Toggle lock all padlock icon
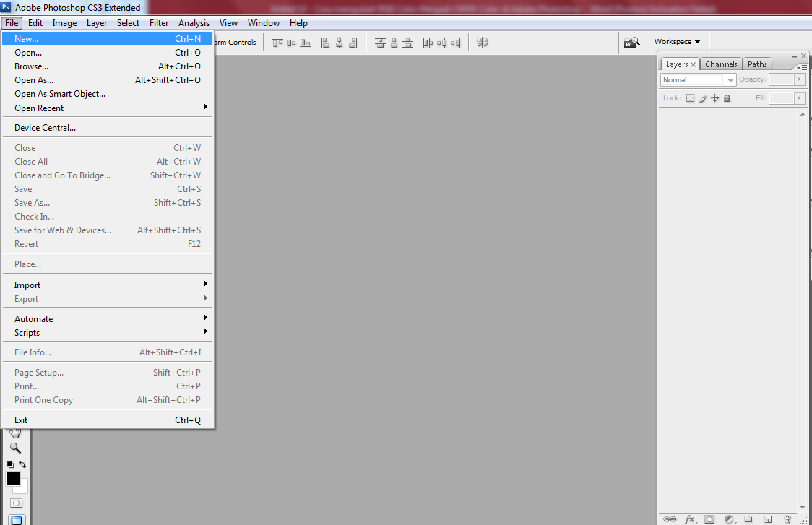This screenshot has height=525, width=812. pos(727,98)
